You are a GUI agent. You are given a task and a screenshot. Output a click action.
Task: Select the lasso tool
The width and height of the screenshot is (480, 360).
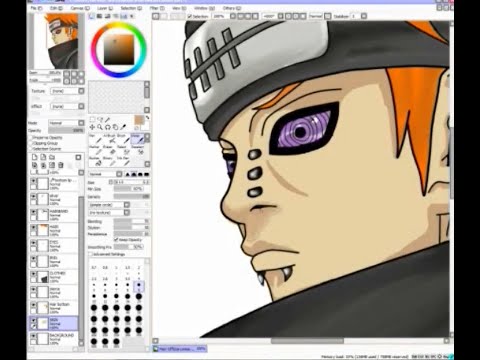coord(100,119)
